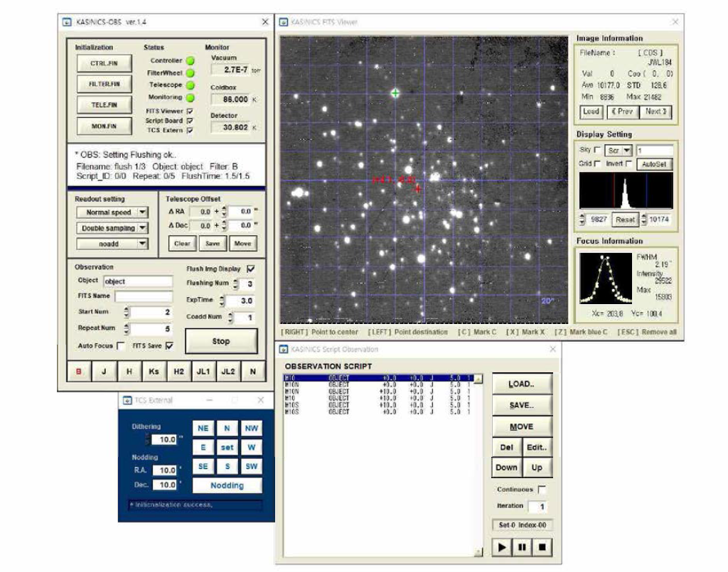This screenshot has width=728, height=572.
Task: Minimize the TCS External window
Action: (210, 400)
